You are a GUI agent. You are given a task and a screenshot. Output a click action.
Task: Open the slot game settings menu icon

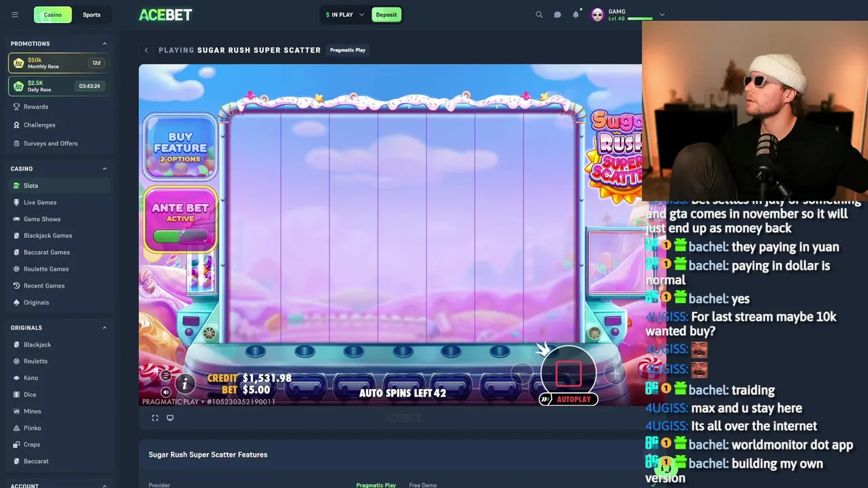pos(165,375)
